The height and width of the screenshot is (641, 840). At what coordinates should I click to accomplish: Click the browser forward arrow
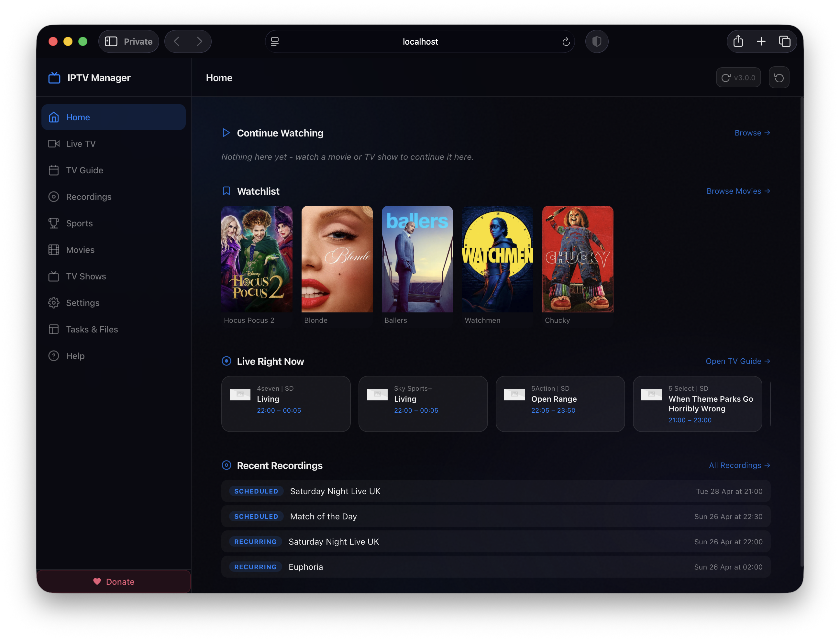tap(199, 42)
